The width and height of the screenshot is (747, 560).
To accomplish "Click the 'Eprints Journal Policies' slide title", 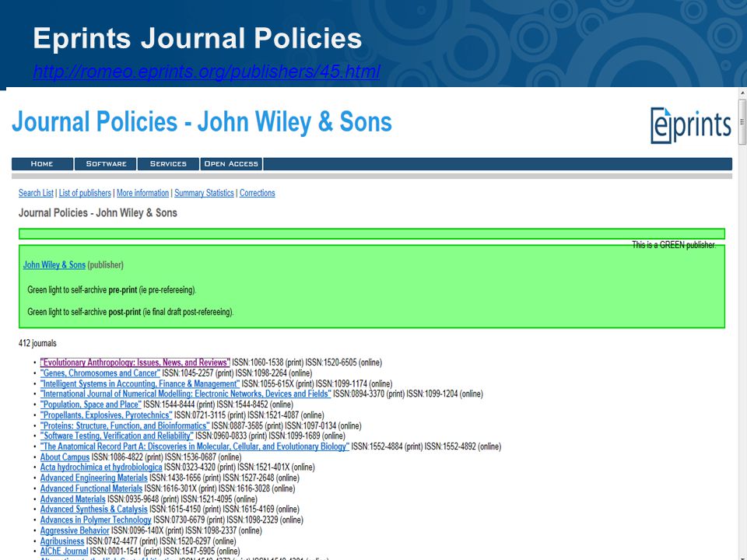I will tap(197, 38).
